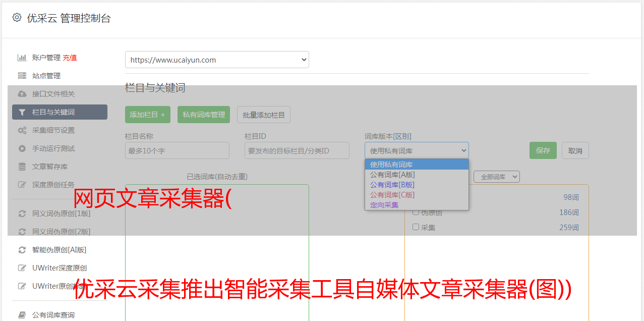Focus the 栏目ID input field
This screenshot has height=321, width=644.
297,150
